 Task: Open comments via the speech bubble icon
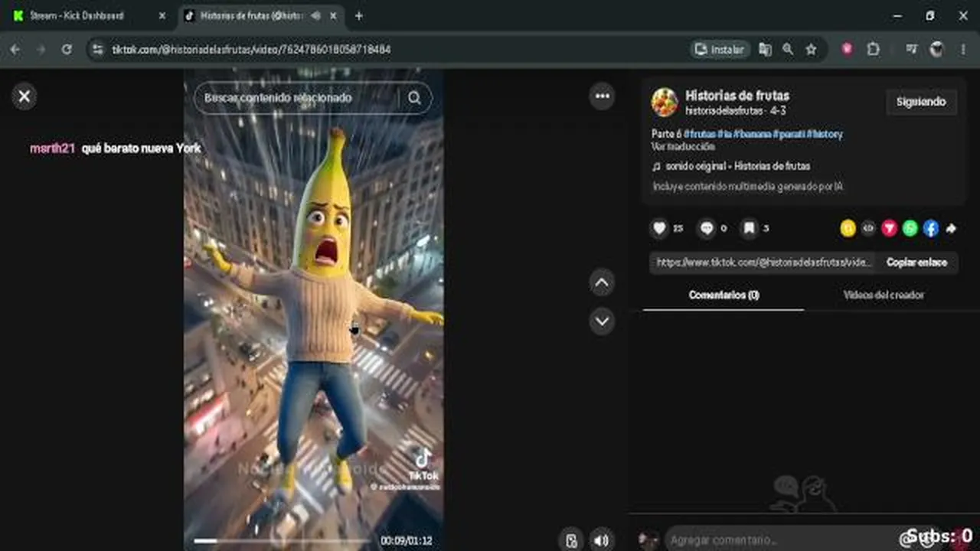[x=707, y=228]
